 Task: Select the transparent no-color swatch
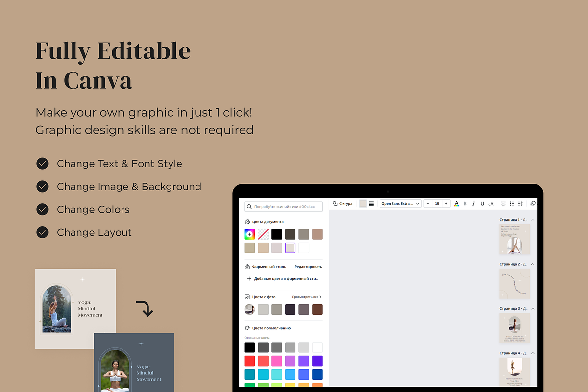tap(263, 234)
